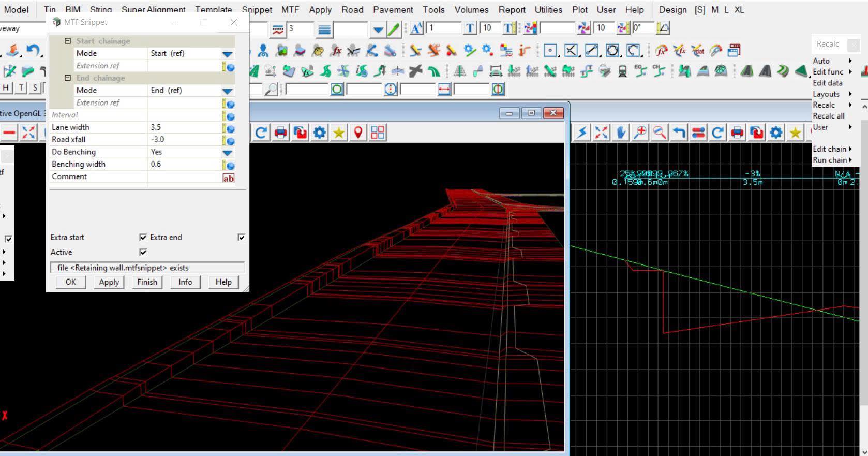Select the intersection snap tool icon
The height and width of the screenshot is (456, 868).
click(571, 50)
